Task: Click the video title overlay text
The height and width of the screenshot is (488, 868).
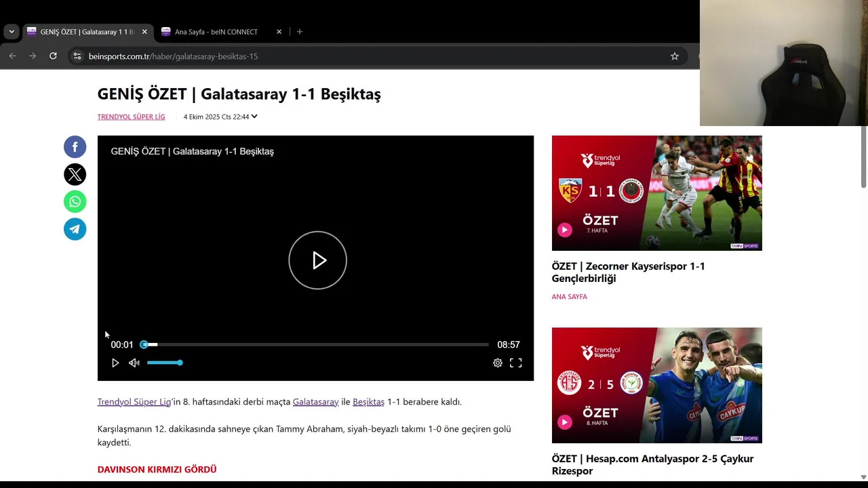Action: pos(193,151)
